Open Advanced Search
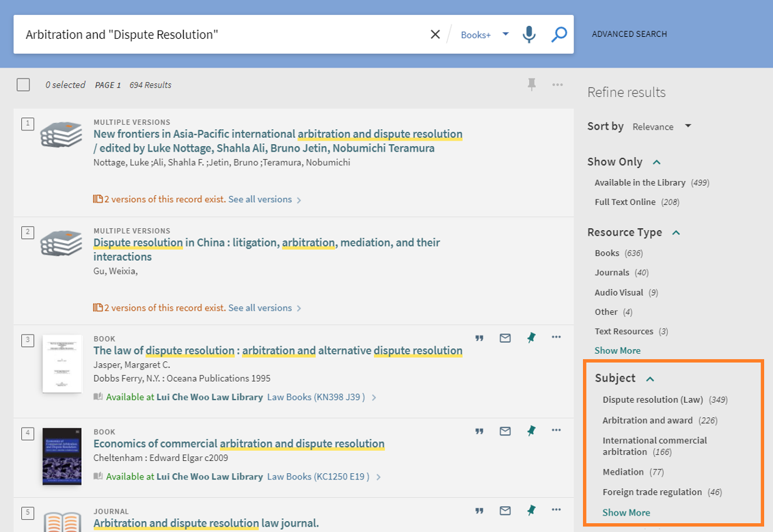773x532 pixels. (x=629, y=34)
